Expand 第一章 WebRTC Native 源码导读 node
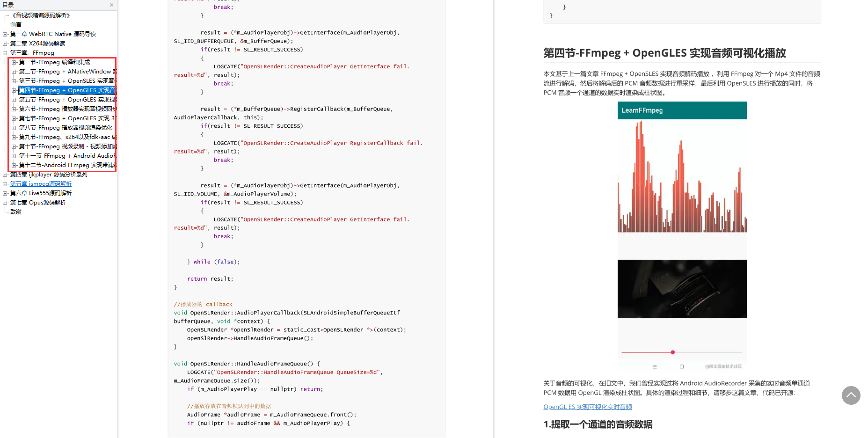This screenshot has width=868, height=438. [5, 34]
